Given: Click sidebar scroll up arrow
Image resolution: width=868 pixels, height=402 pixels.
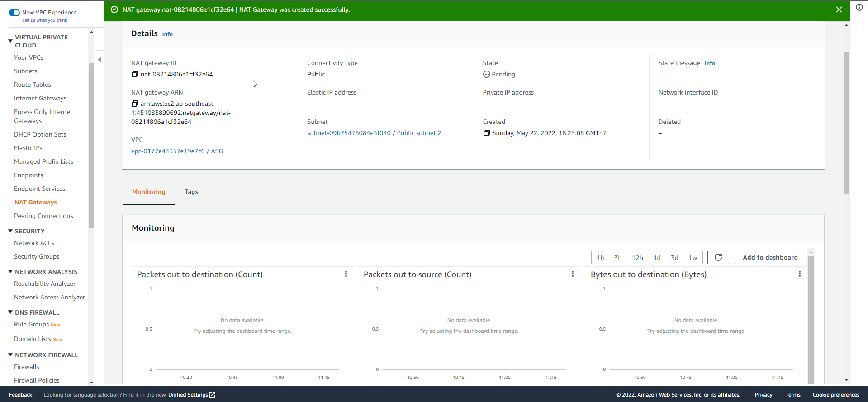Looking at the screenshot, I should (x=91, y=32).
